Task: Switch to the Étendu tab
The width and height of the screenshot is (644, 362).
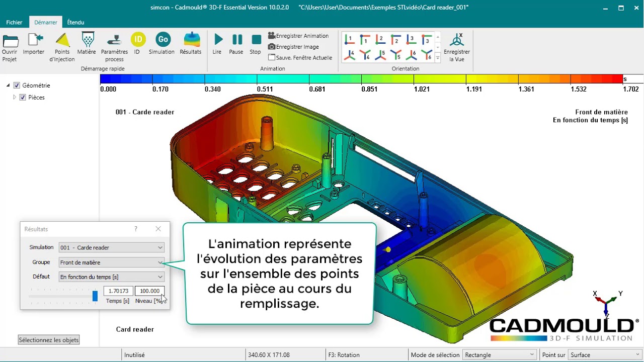Action: tap(75, 23)
